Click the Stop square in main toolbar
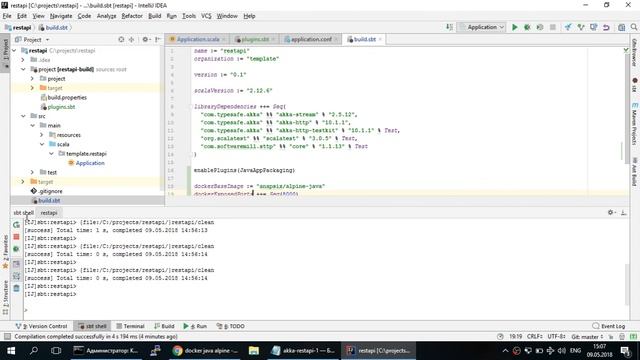This screenshot has height=360, width=640. click(553, 27)
